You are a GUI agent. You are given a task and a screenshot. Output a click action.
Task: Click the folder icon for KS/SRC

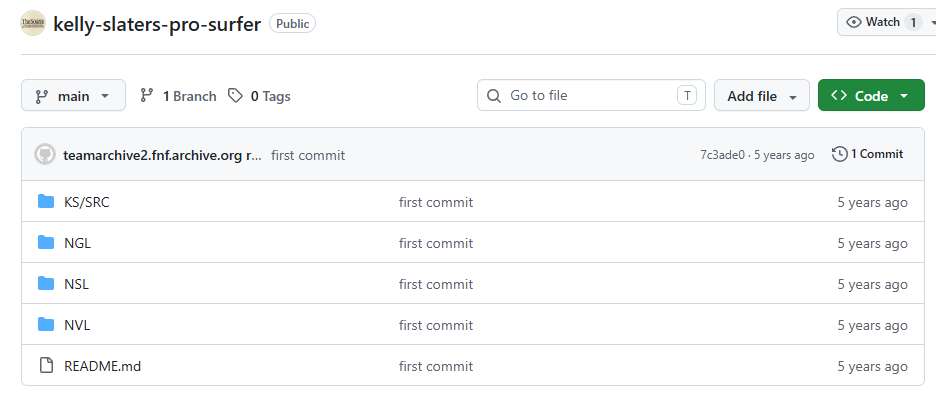click(x=46, y=201)
